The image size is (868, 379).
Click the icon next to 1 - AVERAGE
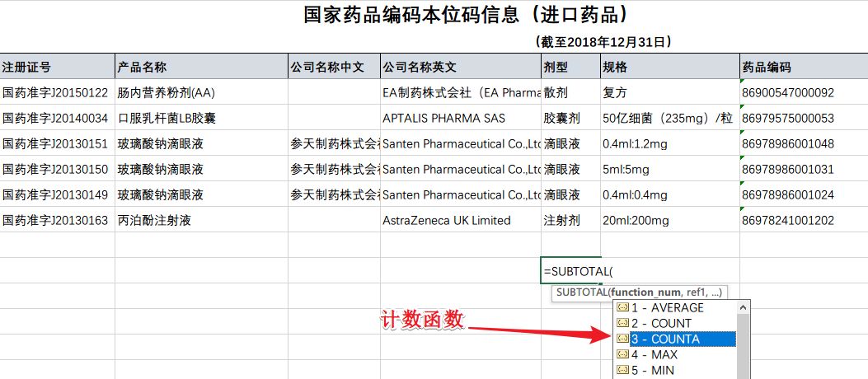click(x=622, y=308)
